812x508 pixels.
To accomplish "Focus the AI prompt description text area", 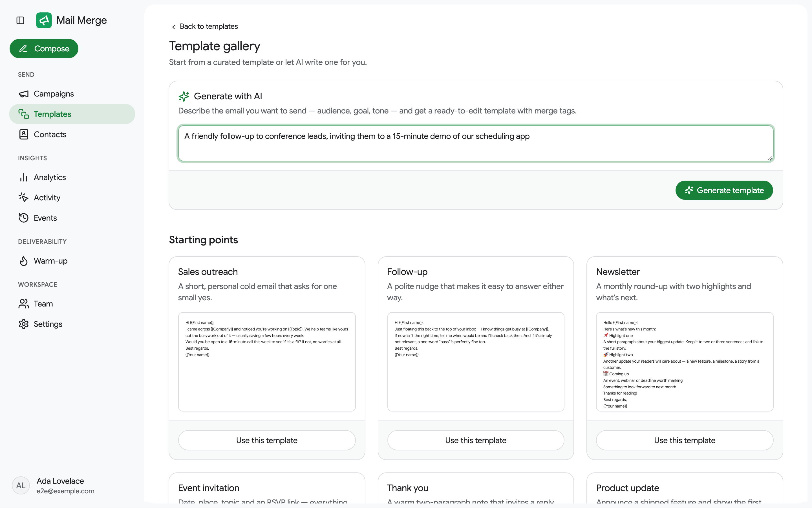I will click(x=476, y=143).
